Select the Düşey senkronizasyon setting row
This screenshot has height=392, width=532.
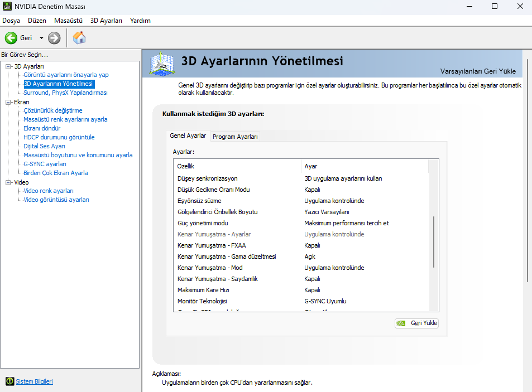[301, 178]
